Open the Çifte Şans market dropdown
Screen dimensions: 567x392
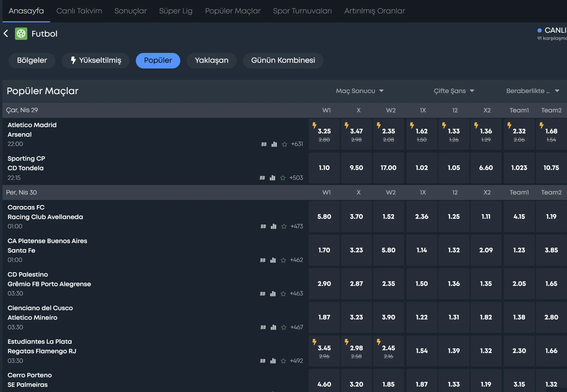[454, 91]
